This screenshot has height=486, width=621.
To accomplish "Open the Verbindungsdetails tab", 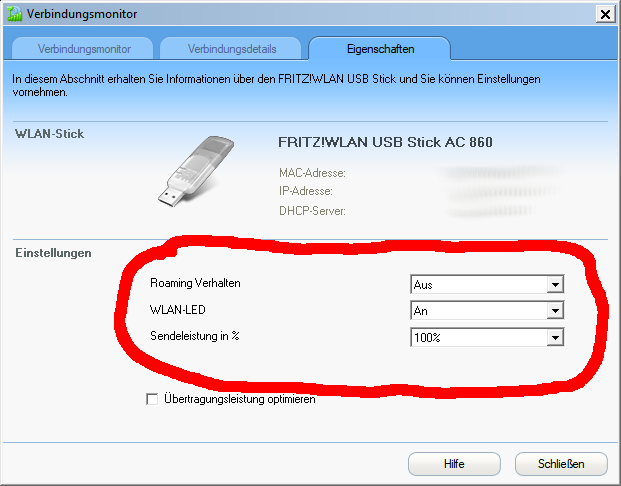I will [231, 49].
